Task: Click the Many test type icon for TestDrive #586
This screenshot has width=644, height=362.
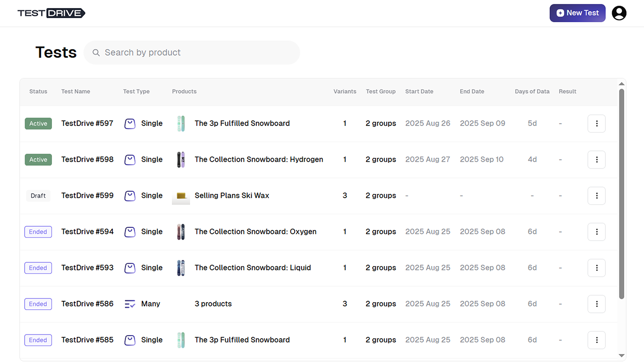Action: click(x=130, y=304)
